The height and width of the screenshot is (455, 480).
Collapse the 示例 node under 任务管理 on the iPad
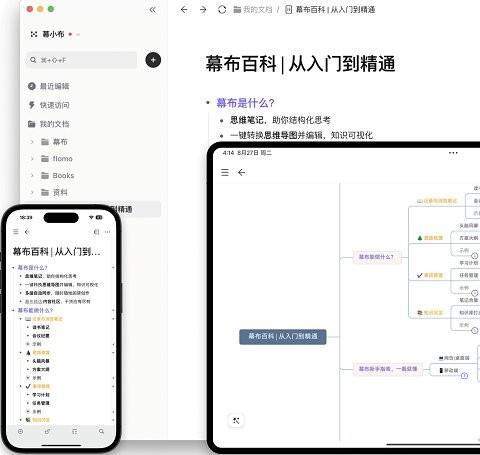[475, 293]
